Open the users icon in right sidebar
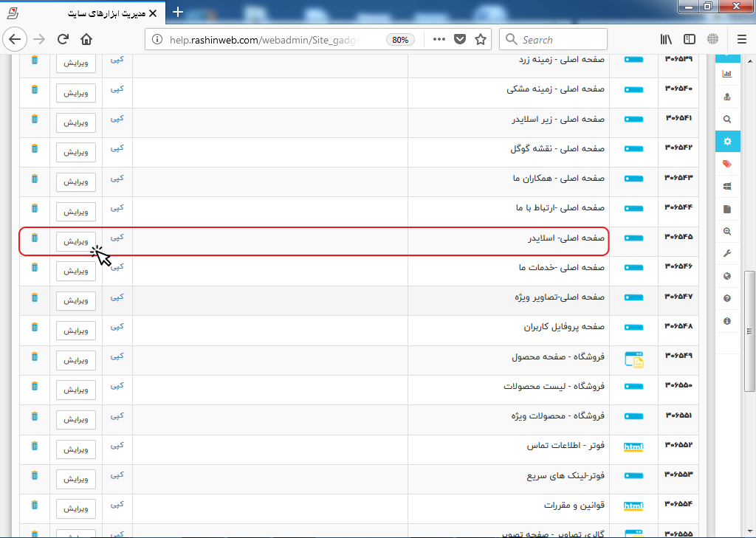 727,97
